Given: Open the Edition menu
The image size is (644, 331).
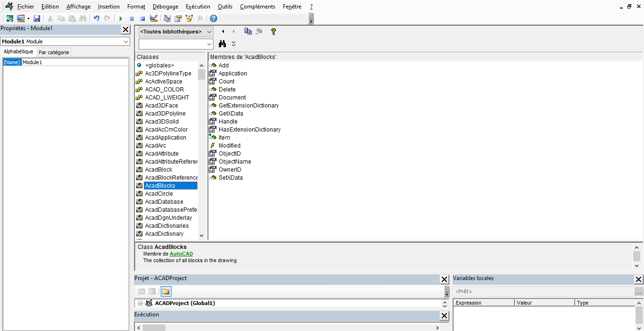Looking at the screenshot, I should tap(50, 7).
